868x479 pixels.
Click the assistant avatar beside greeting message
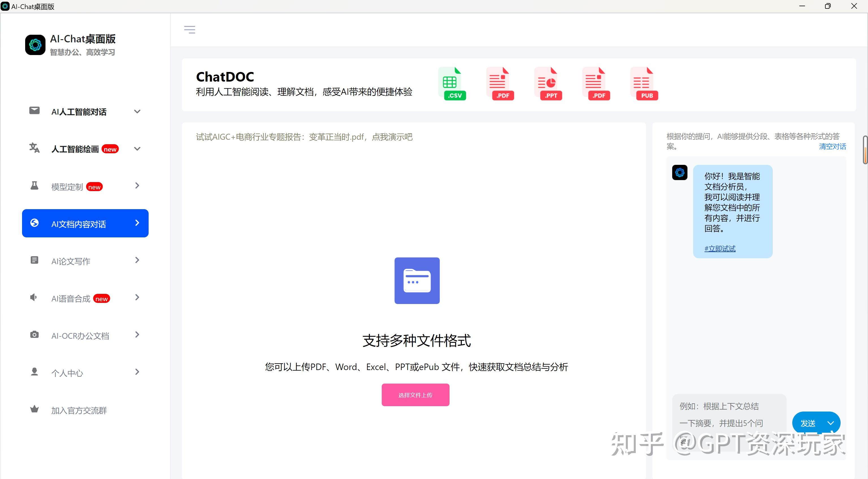point(680,172)
